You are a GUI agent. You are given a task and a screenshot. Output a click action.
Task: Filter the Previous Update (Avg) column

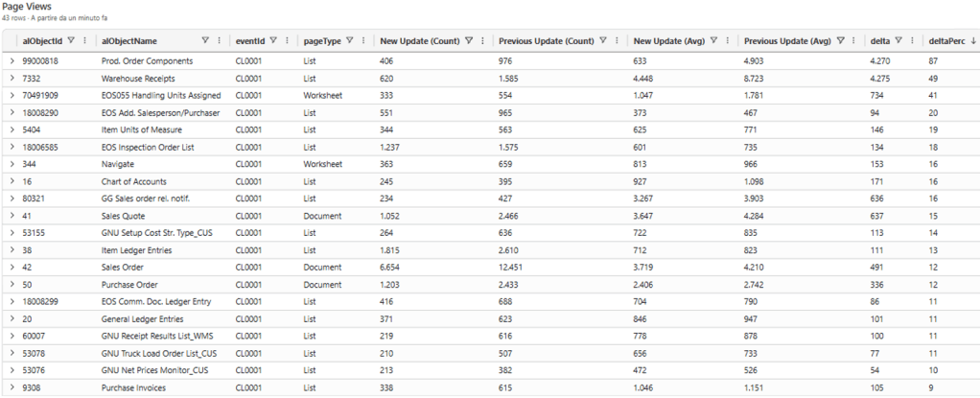point(840,40)
